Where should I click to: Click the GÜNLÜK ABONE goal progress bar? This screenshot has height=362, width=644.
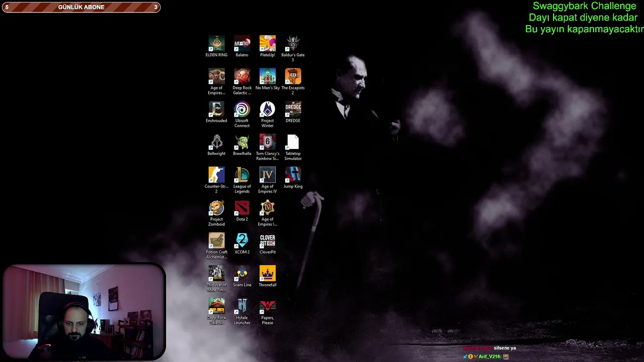[x=81, y=7]
